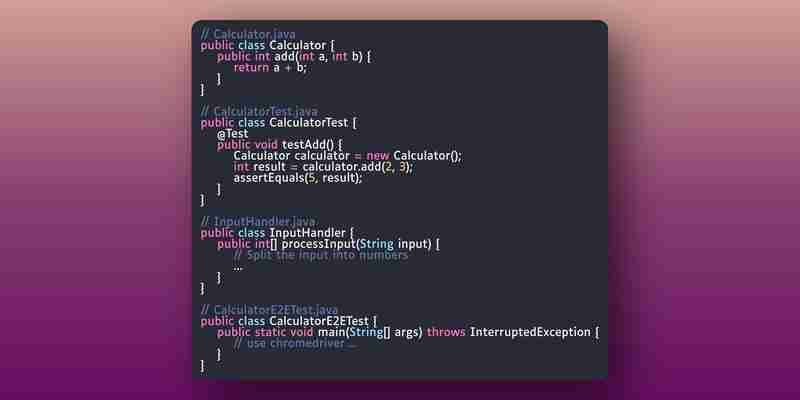This screenshot has height=400, width=800.
Task: Click the 'assertEquals(5, result);' assertion line
Action: (x=298, y=178)
